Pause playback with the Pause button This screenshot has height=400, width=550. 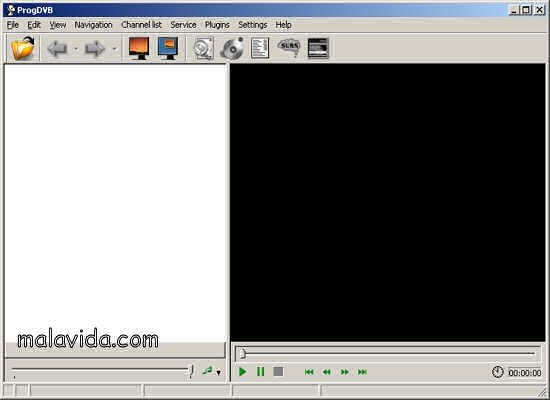pos(261,372)
